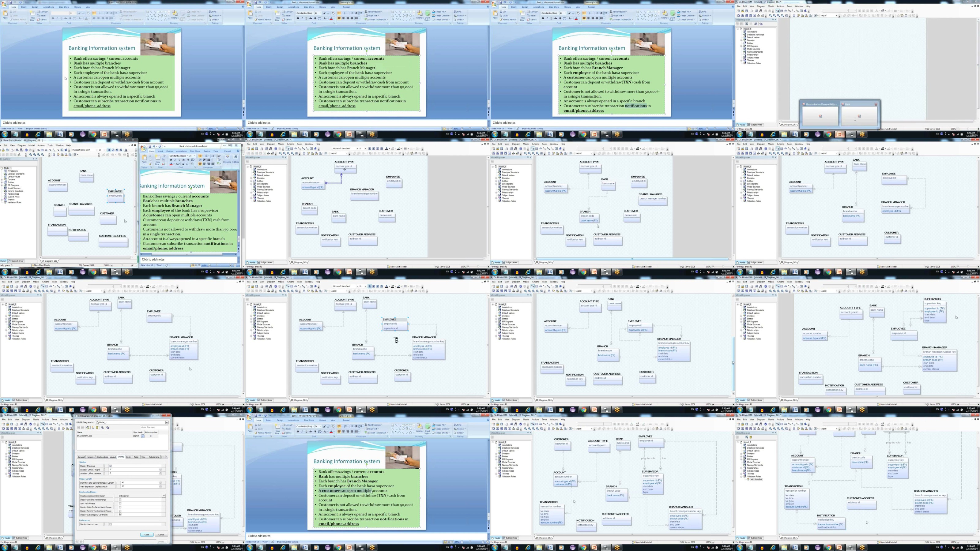Image resolution: width=980 pixels, height=551 pixels.
Task: Increase the Shadow Offset - Right spinner value
Action: pos(160,469)
